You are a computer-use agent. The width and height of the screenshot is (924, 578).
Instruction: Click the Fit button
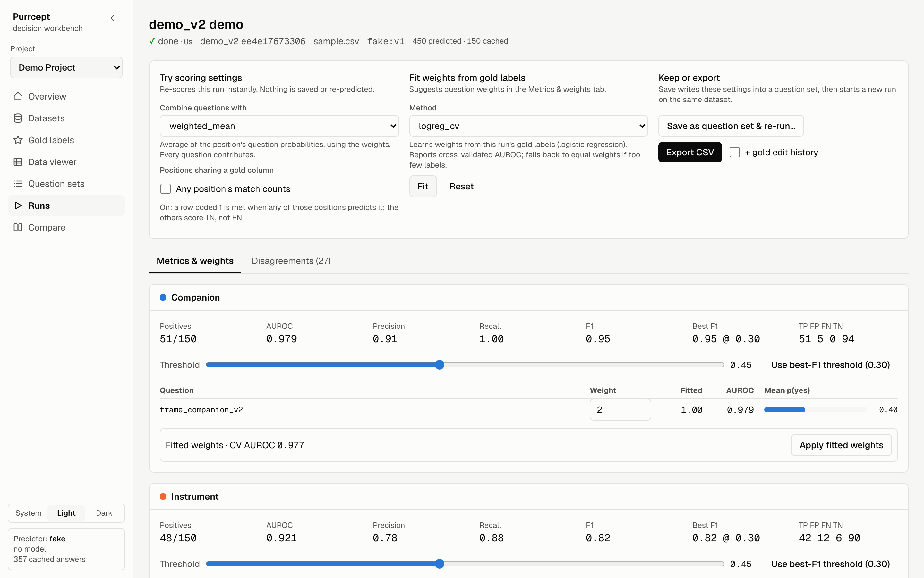(x=423, y=186)
